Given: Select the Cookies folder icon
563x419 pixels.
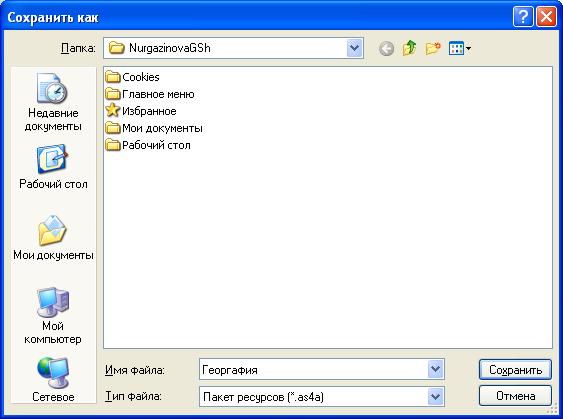Looking at the screenshot, I should (113, 77).
